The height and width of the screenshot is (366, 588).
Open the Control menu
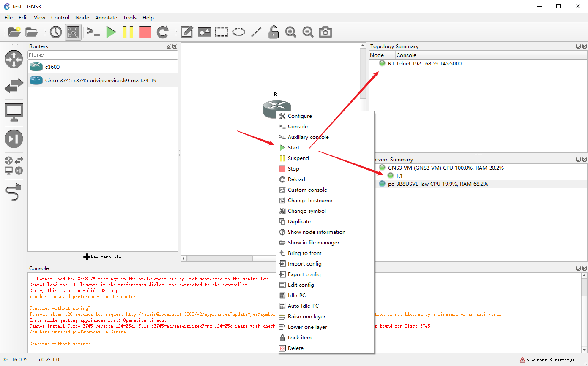coord(60,18)
